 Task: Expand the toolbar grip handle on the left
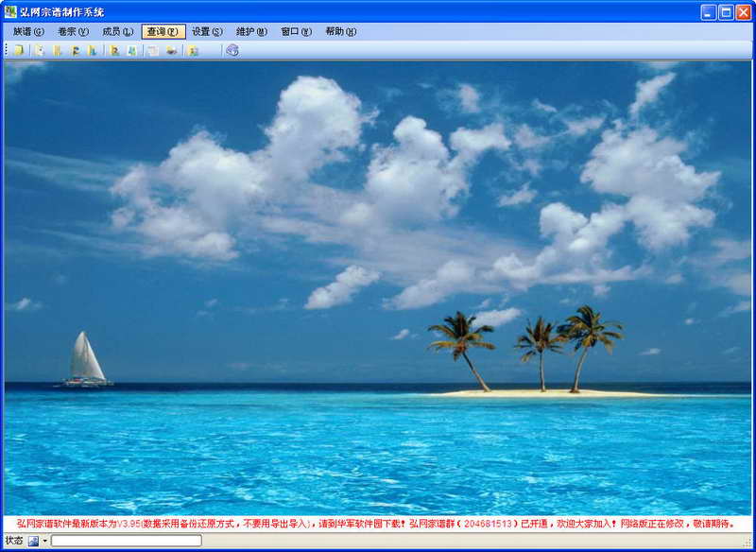tap(4, 52)
